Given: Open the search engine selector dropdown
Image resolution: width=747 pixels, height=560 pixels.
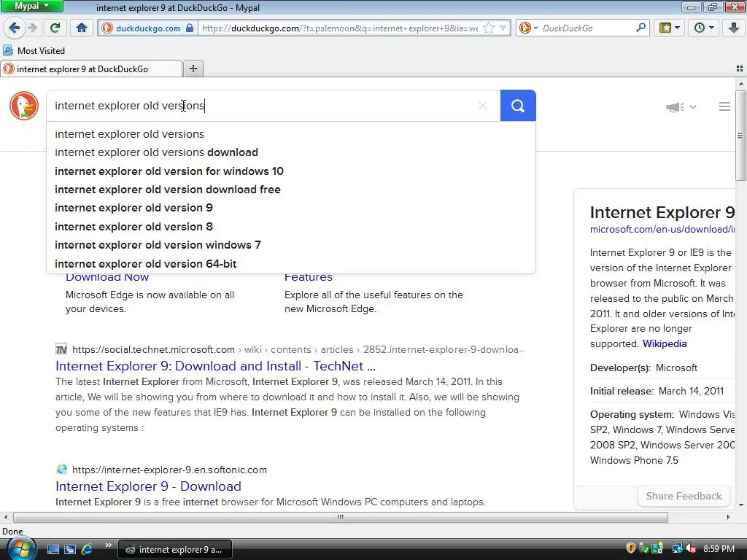Looking at the screenshot, I should [528, 28].
